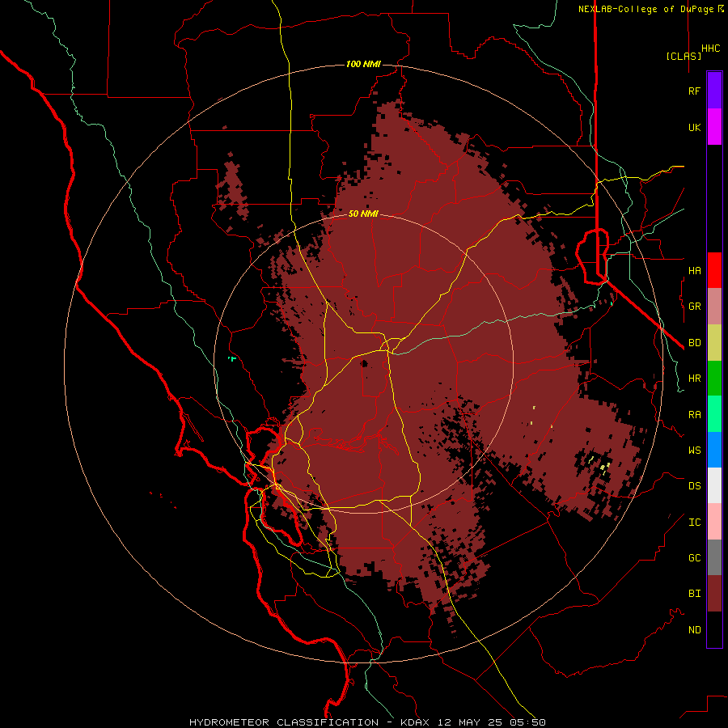The image size is (728, 728).
Task: Click the DS legend label
Action: coord(695,486)
